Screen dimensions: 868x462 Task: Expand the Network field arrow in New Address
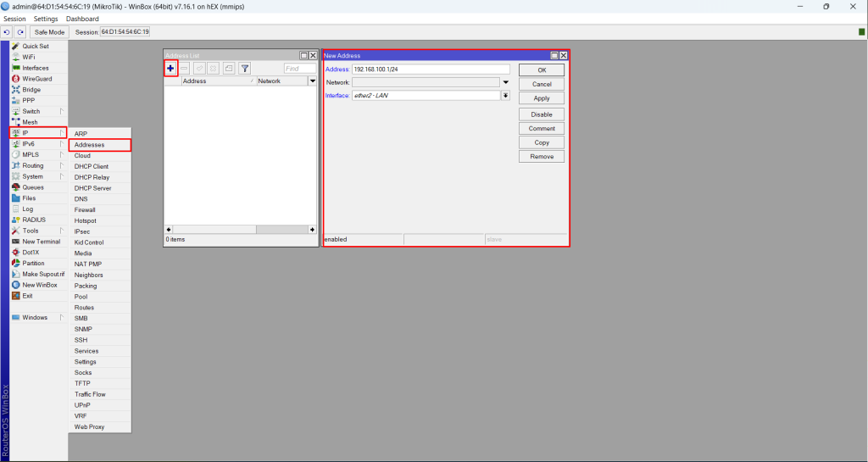tap(505, 82)
